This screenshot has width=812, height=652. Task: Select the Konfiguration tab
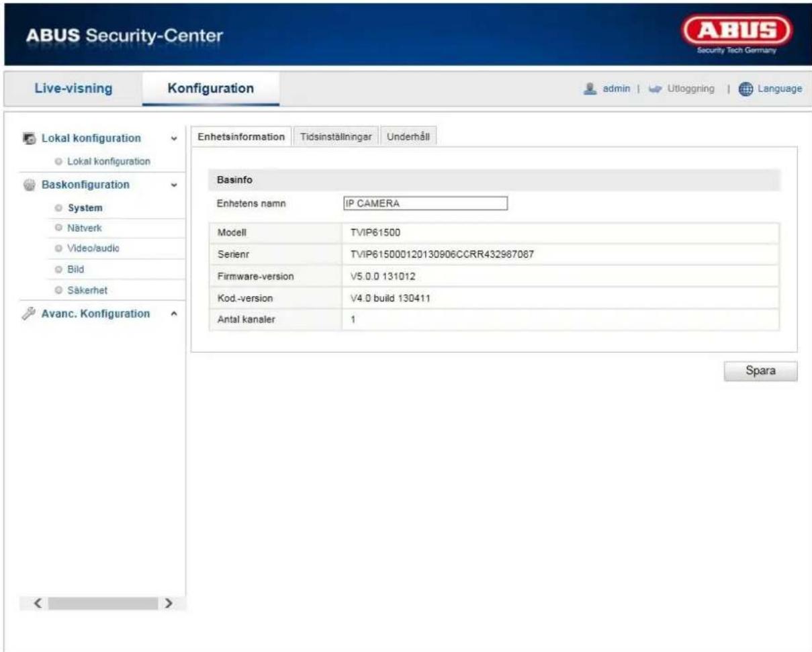[x=211, y=88]
